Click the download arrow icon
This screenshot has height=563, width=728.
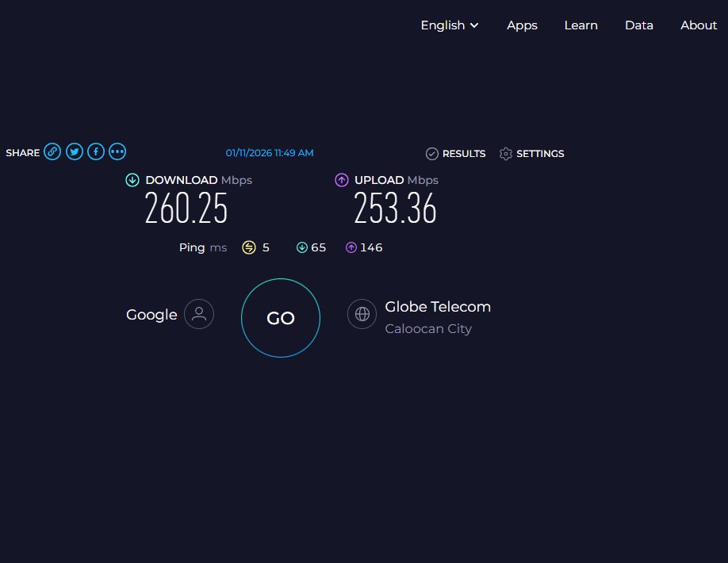click(x=132, y=180)
